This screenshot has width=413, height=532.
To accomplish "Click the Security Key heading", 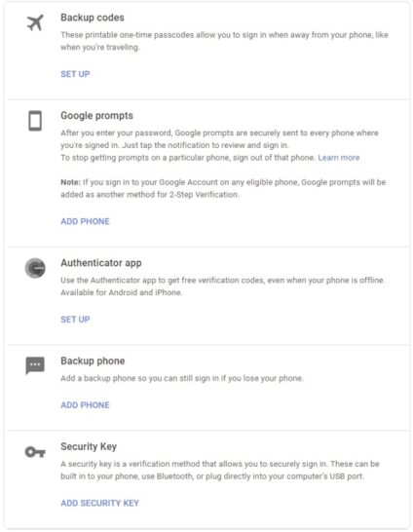I will [x=89, y=446].
